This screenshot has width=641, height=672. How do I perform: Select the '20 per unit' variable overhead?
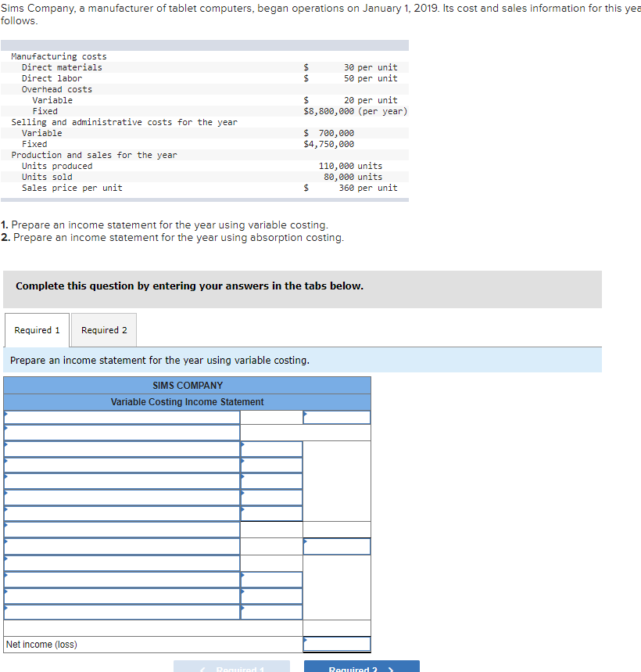pos(371,100)
